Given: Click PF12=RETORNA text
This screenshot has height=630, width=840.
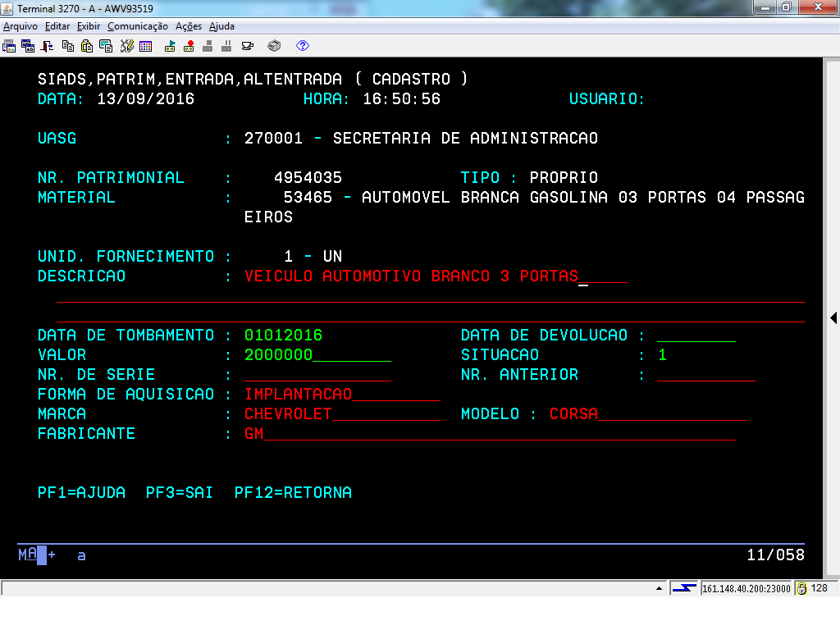Looking at the screenshot, I should 293,493.
